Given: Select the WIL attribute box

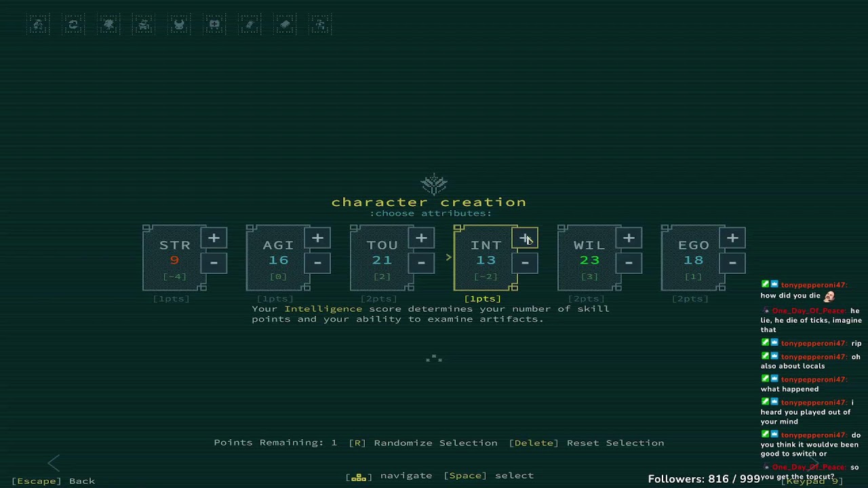Looking at the screenshot, I should (589, 258).
